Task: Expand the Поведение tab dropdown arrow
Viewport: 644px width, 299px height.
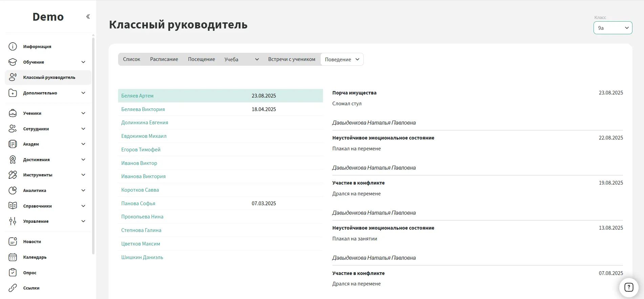Action: click(x=357, y=59)
